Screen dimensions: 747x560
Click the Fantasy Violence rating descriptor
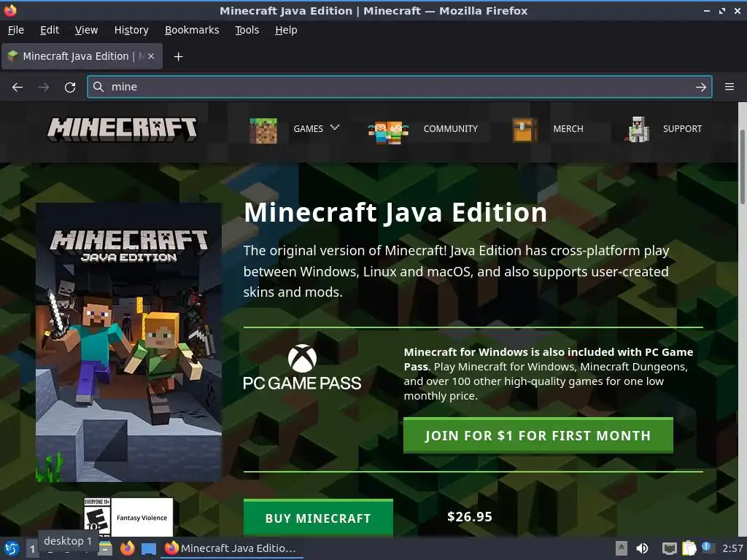(142, 518)
